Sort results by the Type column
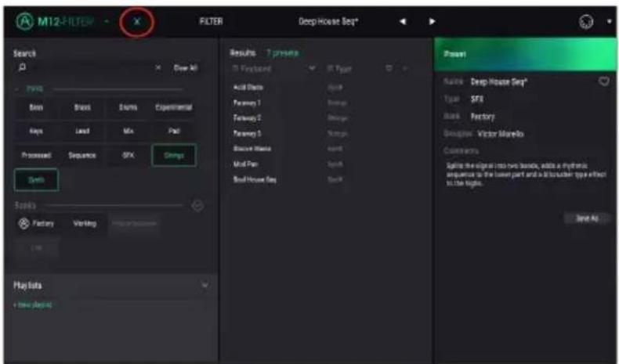Image resolution: width=619 pixels, height=364 pixels. coord(339,69)
